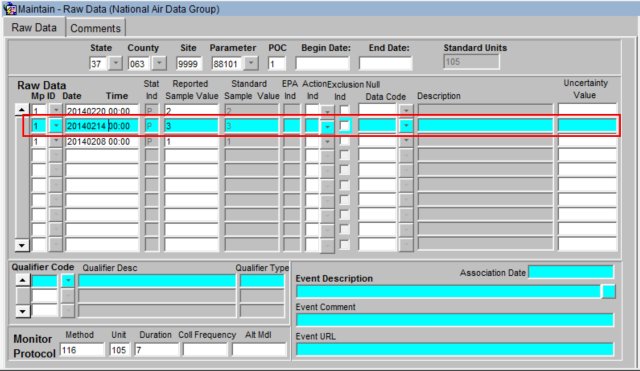The height and width of the screenshot is (371, 640).
Task: Click the Event Description field
Action: 448,291
